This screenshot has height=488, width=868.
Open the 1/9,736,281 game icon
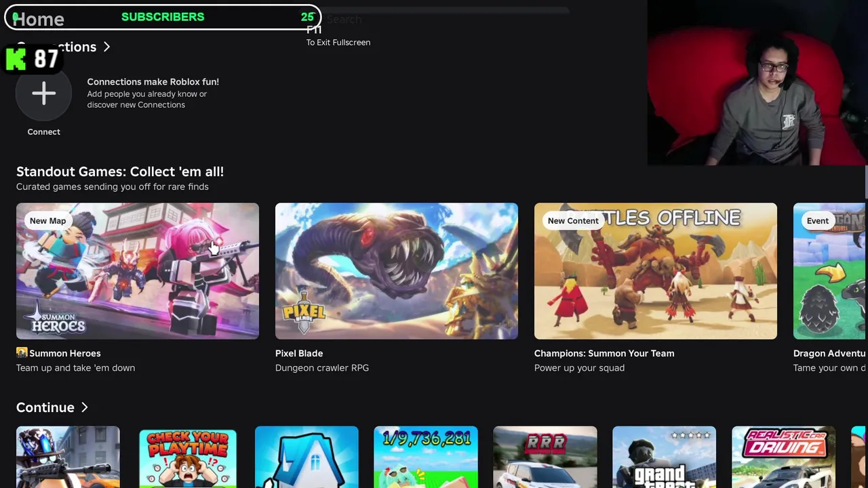coord(426,457)
